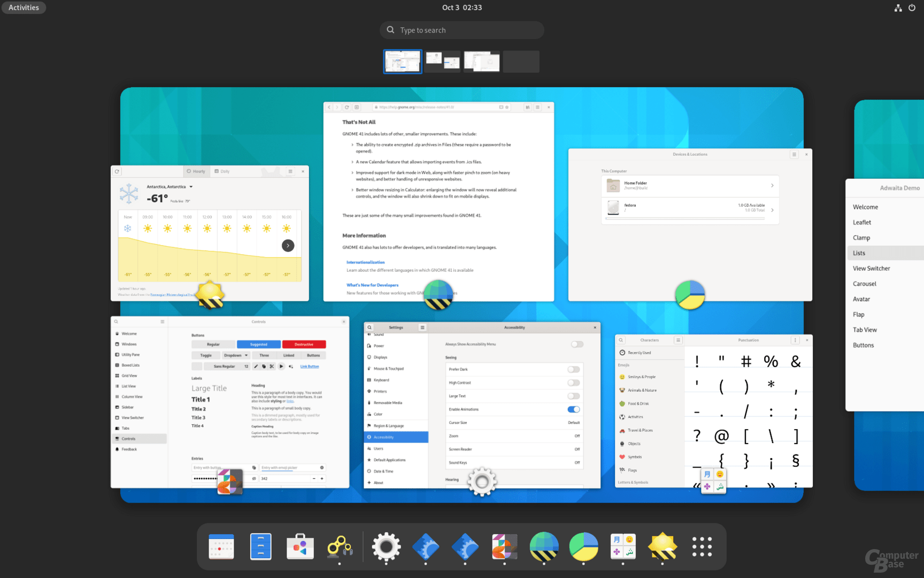Image resolution: width=924 pixels, height=578 pixels.
Task: Click the red Destructive button
Action: point(304,345)
